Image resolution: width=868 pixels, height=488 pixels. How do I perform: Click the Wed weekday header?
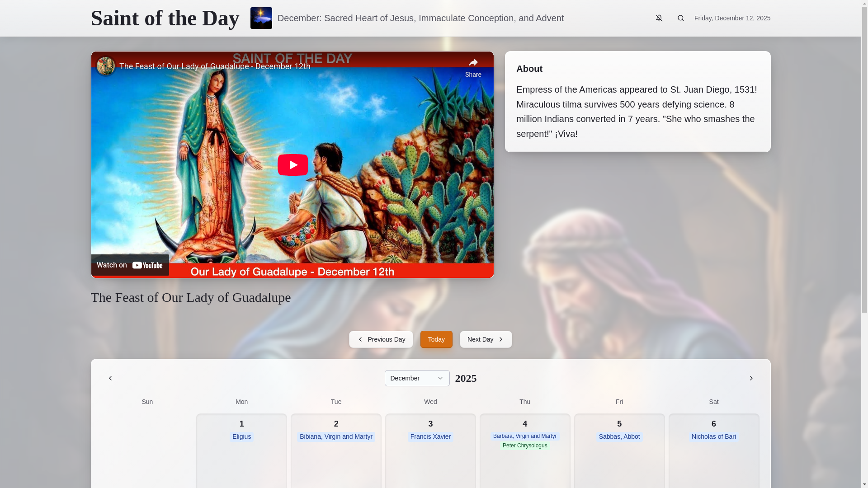[x=430, y=402]
